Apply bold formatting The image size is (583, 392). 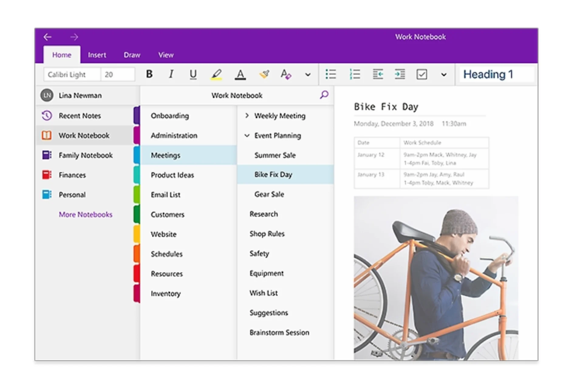click(x=149, y=74)
